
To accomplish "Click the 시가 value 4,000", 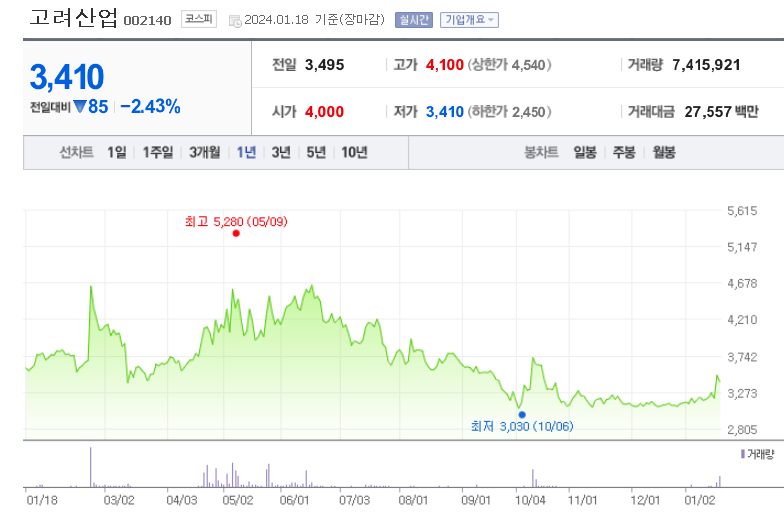I will pos(324,112).
